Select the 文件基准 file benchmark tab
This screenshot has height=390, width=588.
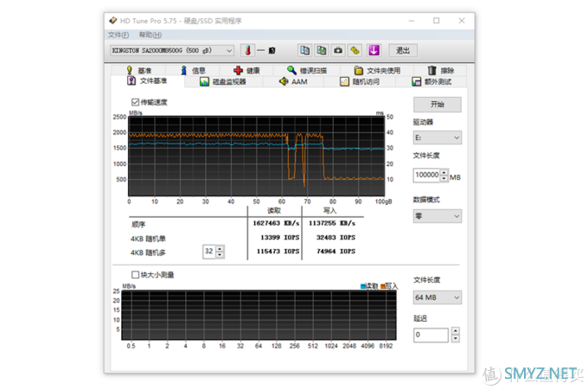coord(147,81)
